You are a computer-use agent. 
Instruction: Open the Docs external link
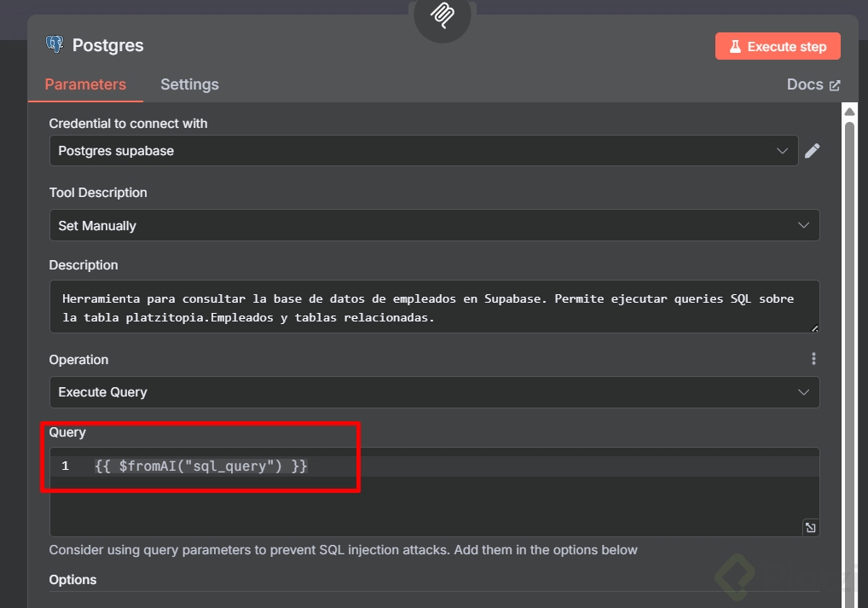(813, 84)
